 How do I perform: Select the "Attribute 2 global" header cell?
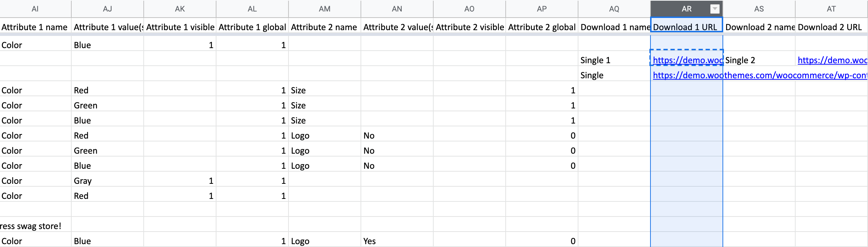pyautogui.click(x=542, y=27)
